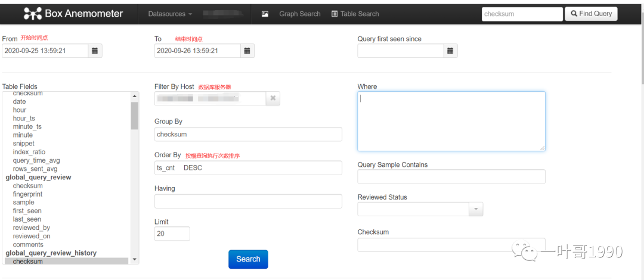The height and width of the screenshot is (280, 644).
Task: Expand the Reviewed Status dropdown arrow
Action: point(476,209)
